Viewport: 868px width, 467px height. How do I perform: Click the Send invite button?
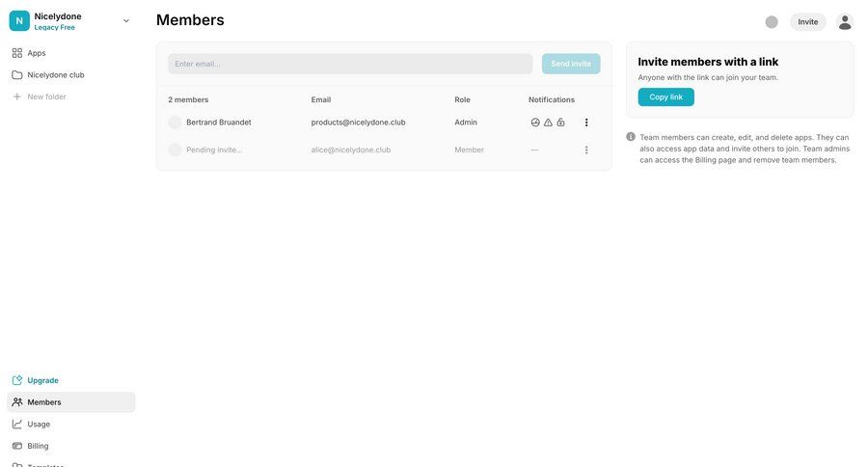[571, 64]
